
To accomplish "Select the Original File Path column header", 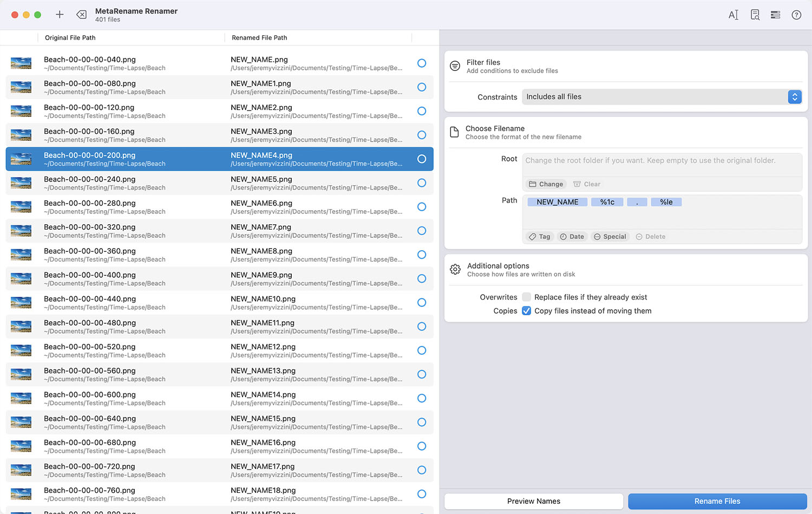I will point(70,37).
